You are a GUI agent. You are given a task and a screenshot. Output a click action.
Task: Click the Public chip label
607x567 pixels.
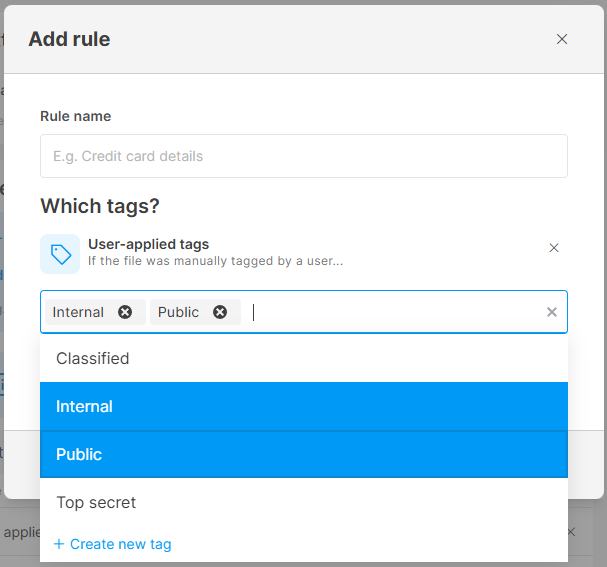tap(178, 312)
